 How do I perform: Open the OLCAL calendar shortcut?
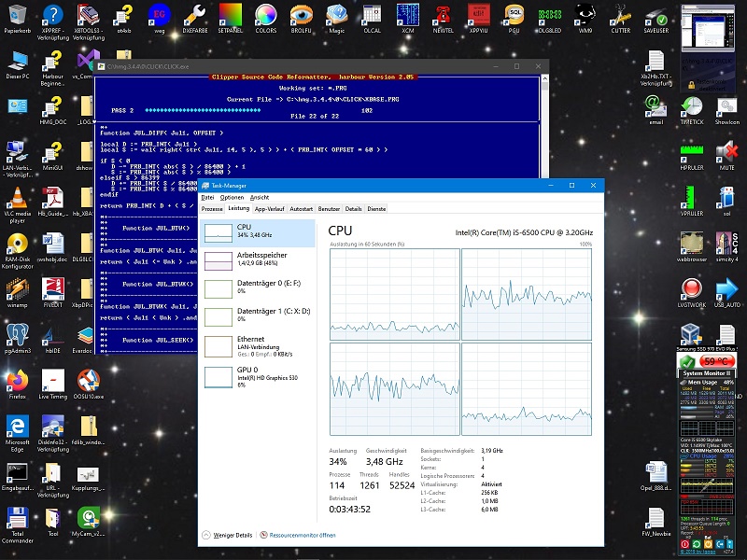click(x=372, y=18)
